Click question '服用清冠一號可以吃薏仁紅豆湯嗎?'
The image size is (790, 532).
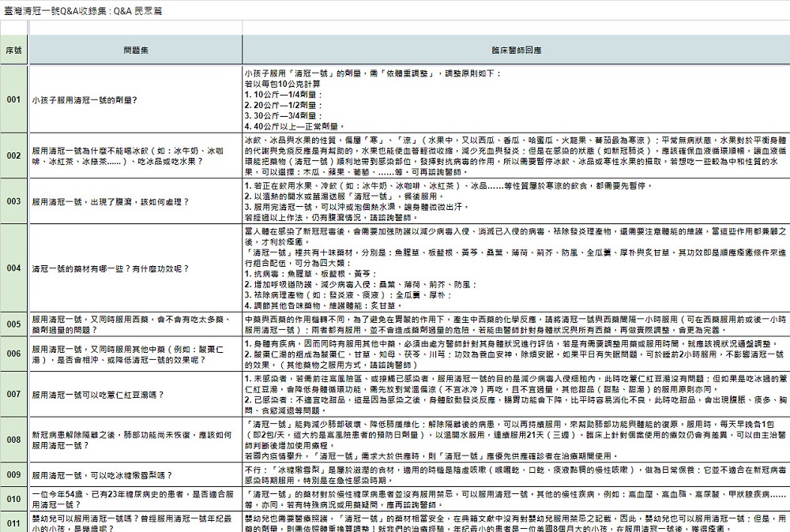click(x=136, y=395)
